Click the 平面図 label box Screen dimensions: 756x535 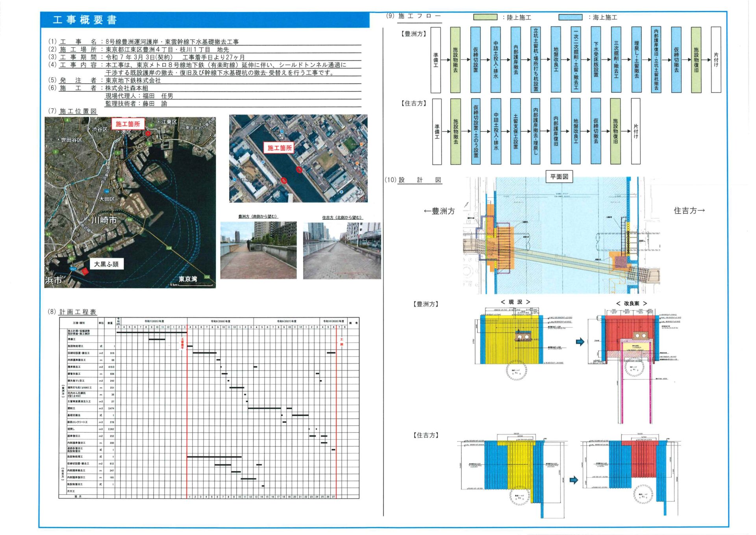559,177
